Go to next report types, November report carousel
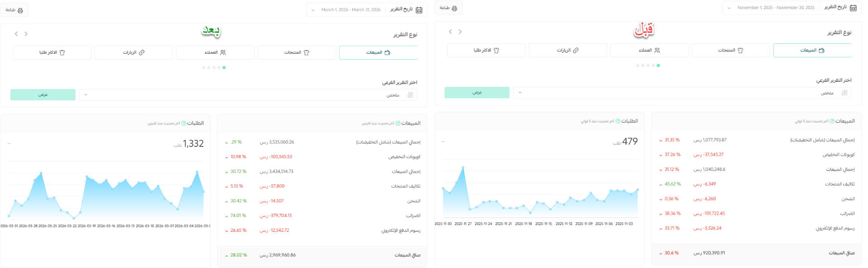The width and height of the screenshot is (868, 268). [x=450, y=32]
